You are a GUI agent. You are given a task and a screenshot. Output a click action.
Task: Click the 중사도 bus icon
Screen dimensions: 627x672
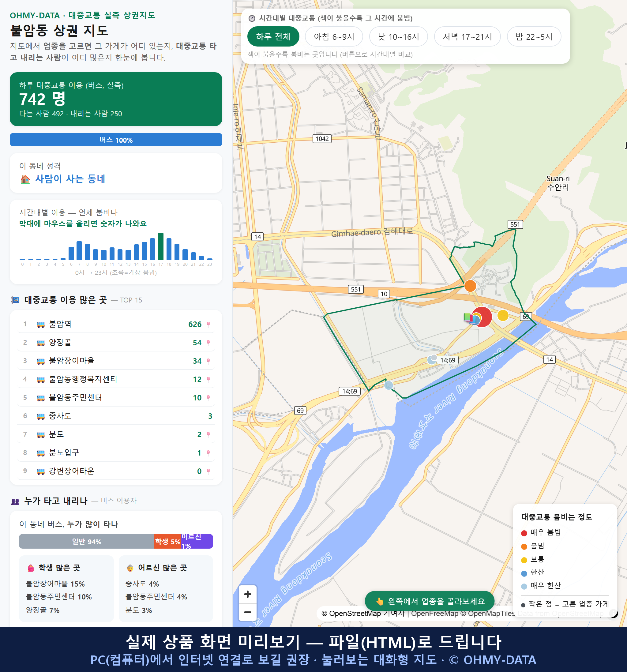[x=40, y=416]
